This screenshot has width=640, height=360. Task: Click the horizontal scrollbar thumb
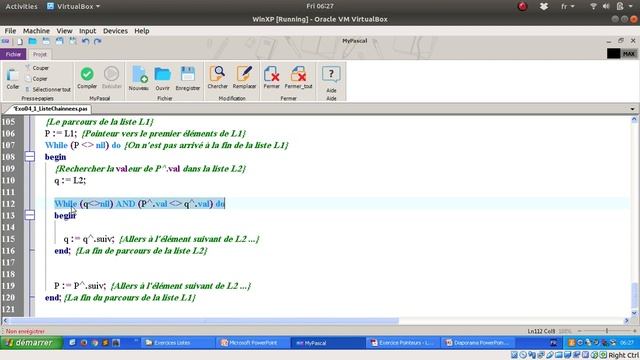[x=203, y=321]
